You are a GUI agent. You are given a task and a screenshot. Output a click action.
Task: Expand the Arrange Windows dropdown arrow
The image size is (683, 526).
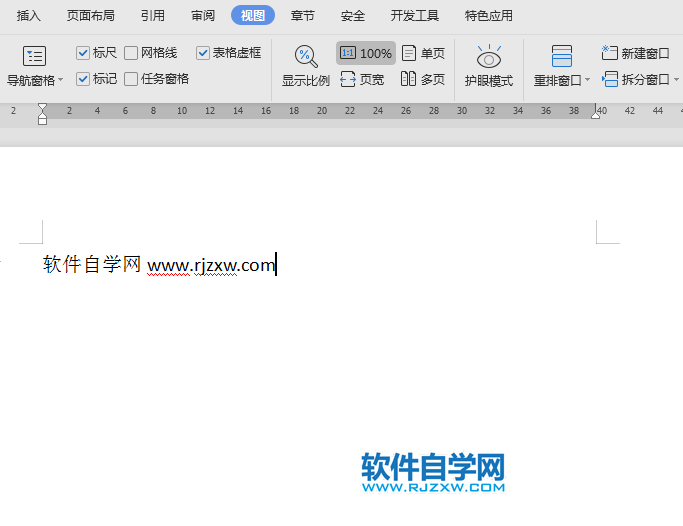click(588, 80)
